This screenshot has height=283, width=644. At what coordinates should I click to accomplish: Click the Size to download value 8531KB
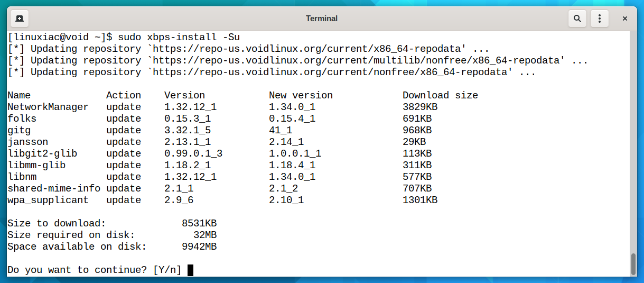[x=199, y=223]
